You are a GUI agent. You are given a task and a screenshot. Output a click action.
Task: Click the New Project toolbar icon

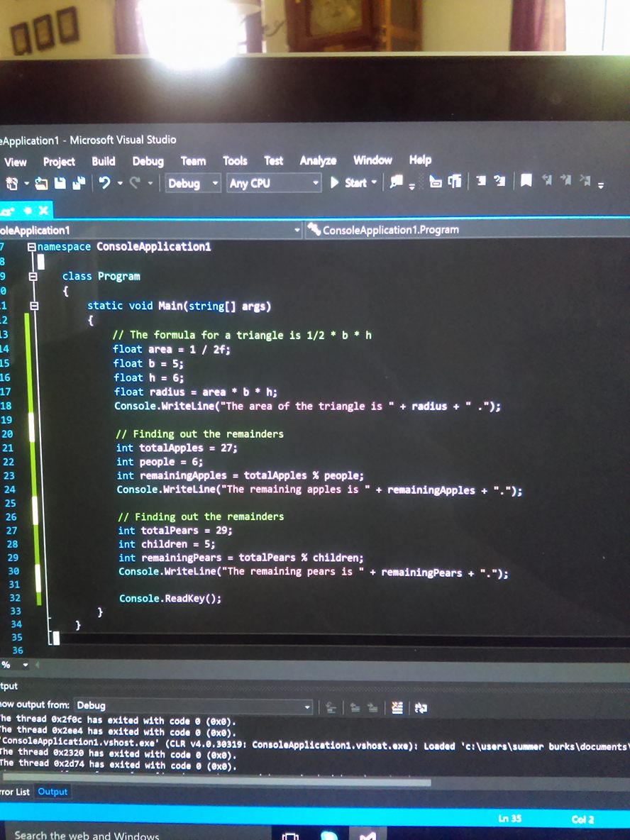(x=11, y=184)
